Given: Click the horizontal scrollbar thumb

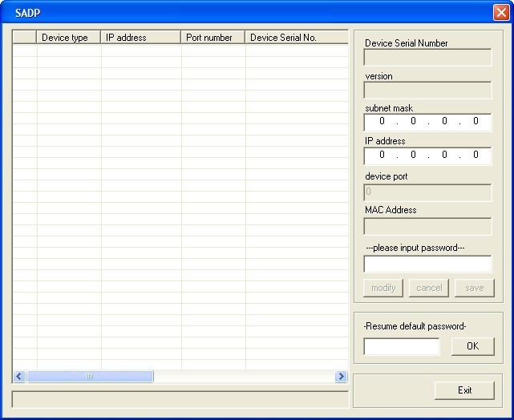Looking at the screenshot, I should click(90, 377).
